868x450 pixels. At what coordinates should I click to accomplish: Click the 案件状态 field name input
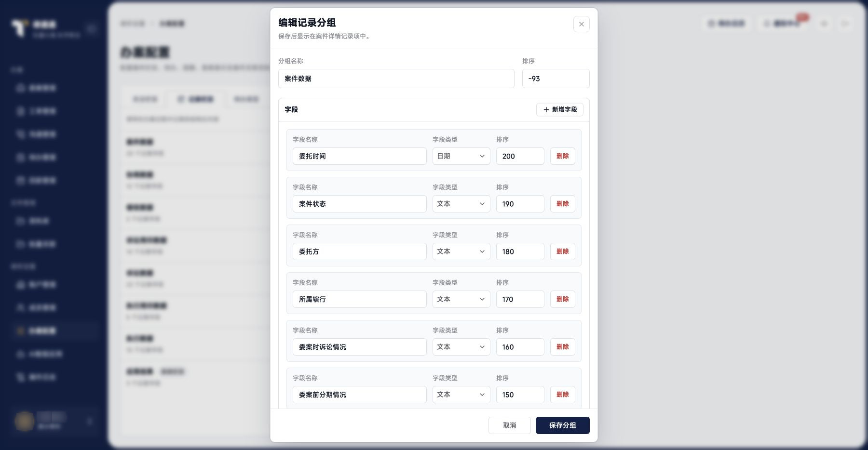coord(359,204)
